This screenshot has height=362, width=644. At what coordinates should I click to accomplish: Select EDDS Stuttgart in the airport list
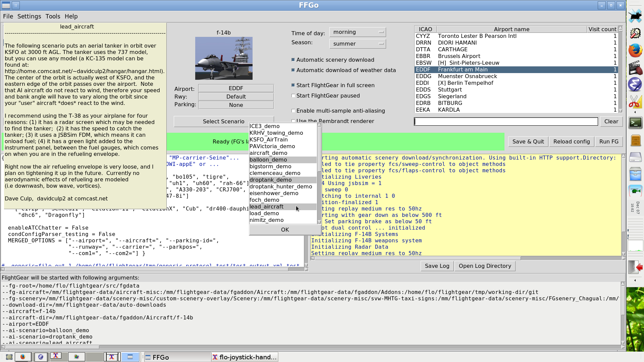[516, 89]
